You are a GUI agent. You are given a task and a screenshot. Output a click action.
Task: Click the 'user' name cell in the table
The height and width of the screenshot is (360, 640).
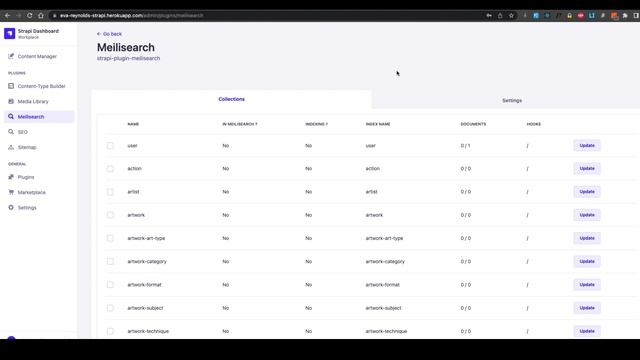tap(132, 146)
